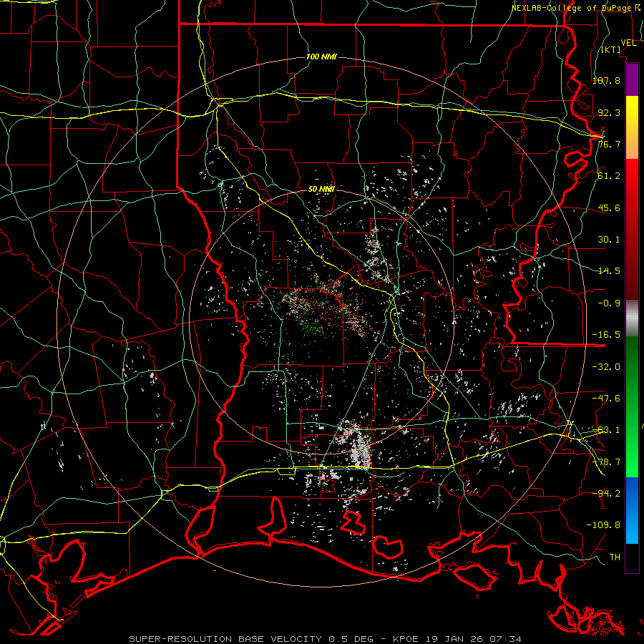Viewport: 644px width, 644px height.
Task: Click the "[KT]" units label
Action: (x=611, y=49)
